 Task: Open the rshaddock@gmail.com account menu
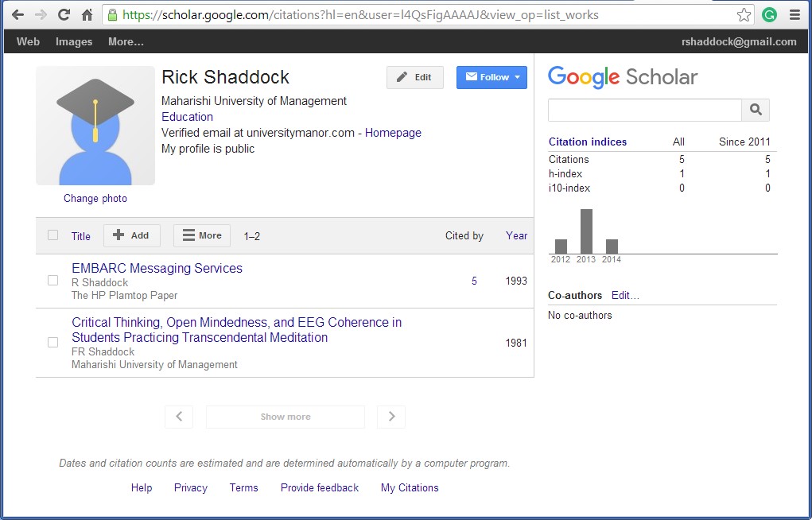click(x=739, y=42)
